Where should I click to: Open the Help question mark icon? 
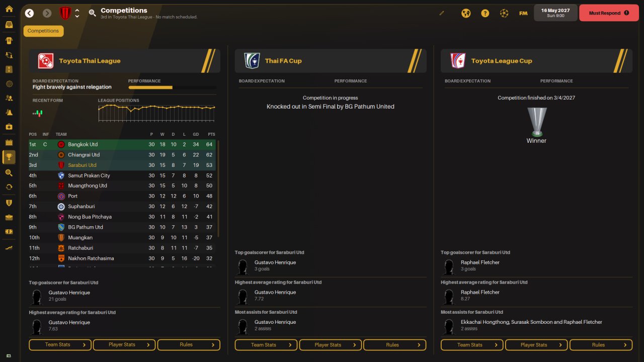pyautogui.click(x=485, y=13)
